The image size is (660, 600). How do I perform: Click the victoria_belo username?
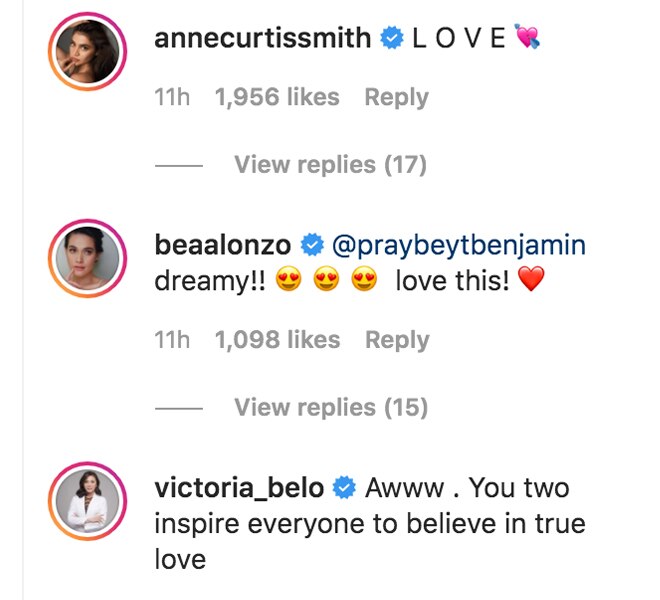click(x=239, y=488)
